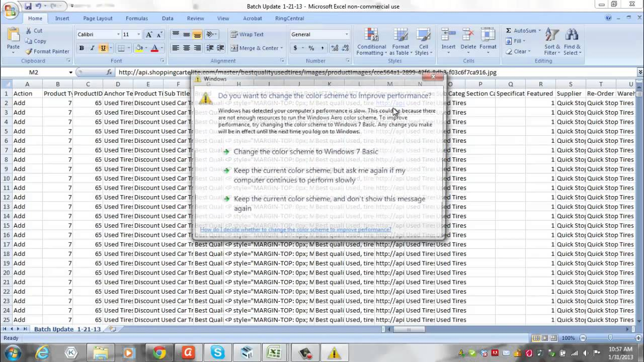
Task: Open Format as Table gallery
Action: (400, 41)
